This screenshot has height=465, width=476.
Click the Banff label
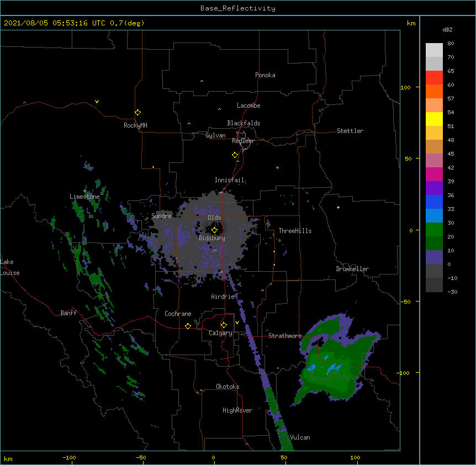pos(68,313)
